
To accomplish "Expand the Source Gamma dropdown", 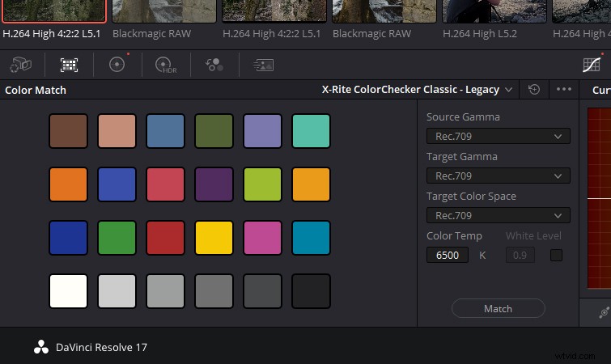I will pyautogui.click(x=498, y=136).
